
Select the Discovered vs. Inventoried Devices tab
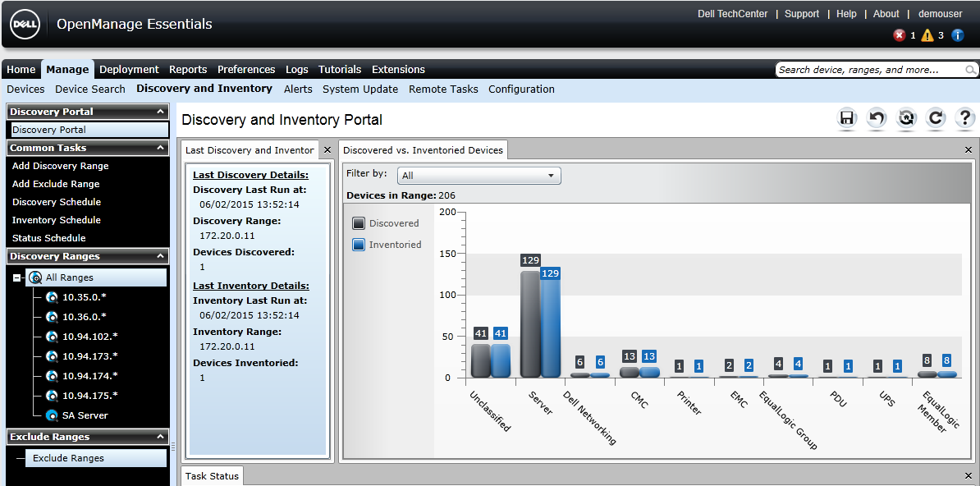[424, 150]
